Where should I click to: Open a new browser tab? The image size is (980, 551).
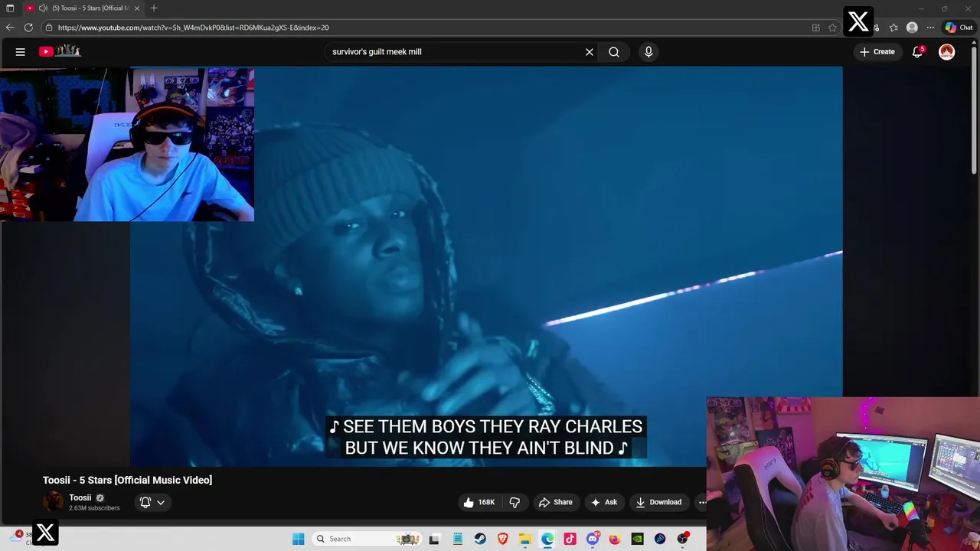point(154,8)
